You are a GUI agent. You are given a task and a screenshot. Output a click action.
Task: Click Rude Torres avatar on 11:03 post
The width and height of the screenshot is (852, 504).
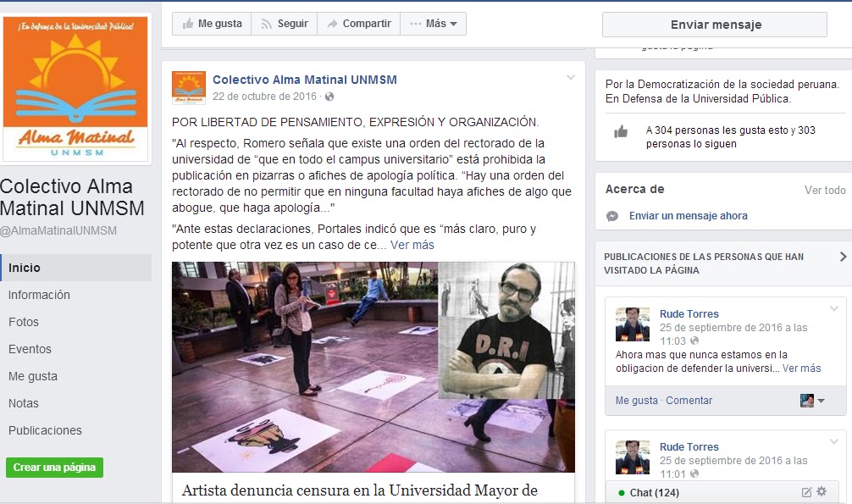633,324
